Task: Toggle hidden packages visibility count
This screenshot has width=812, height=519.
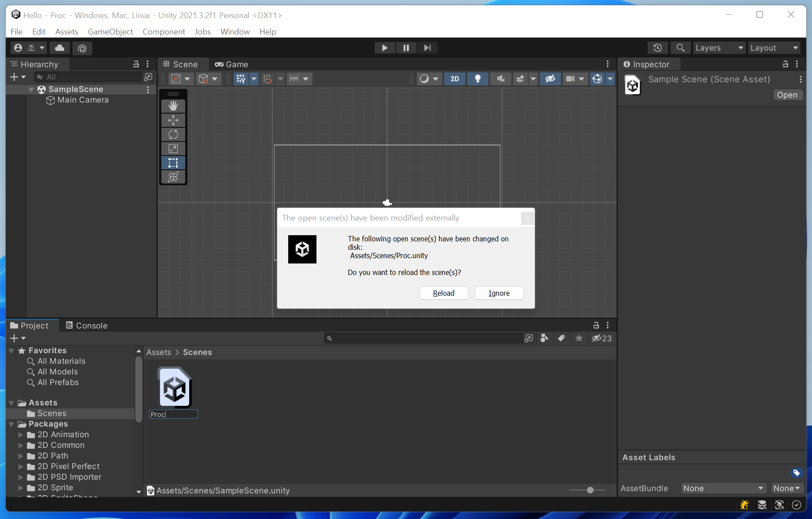Action: 602,338
